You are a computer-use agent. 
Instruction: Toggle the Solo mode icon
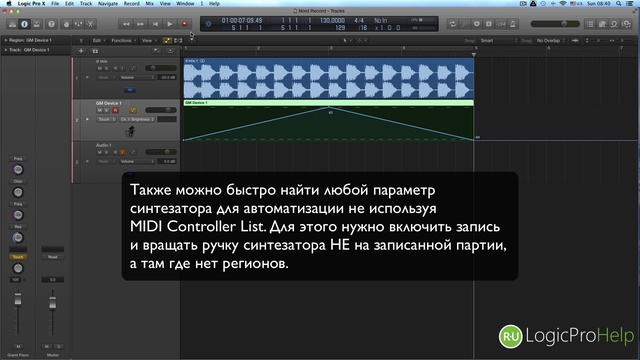click(x=489, y=24)
